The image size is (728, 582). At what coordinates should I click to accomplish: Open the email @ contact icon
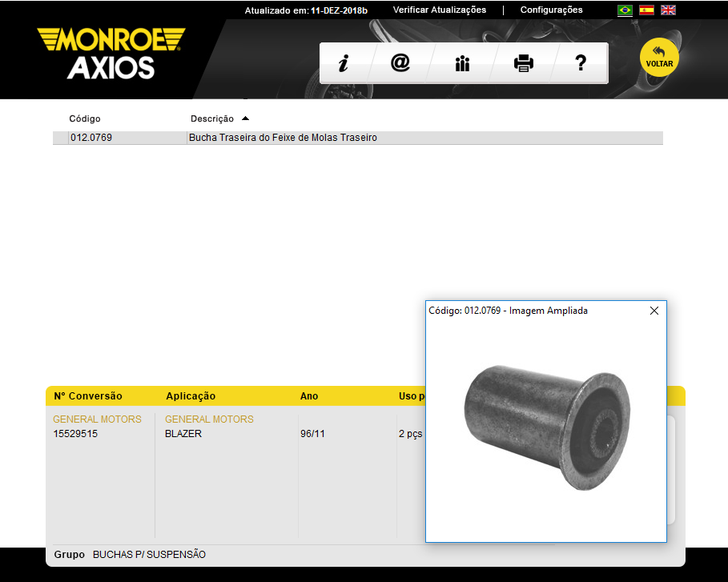click(400, 63)
